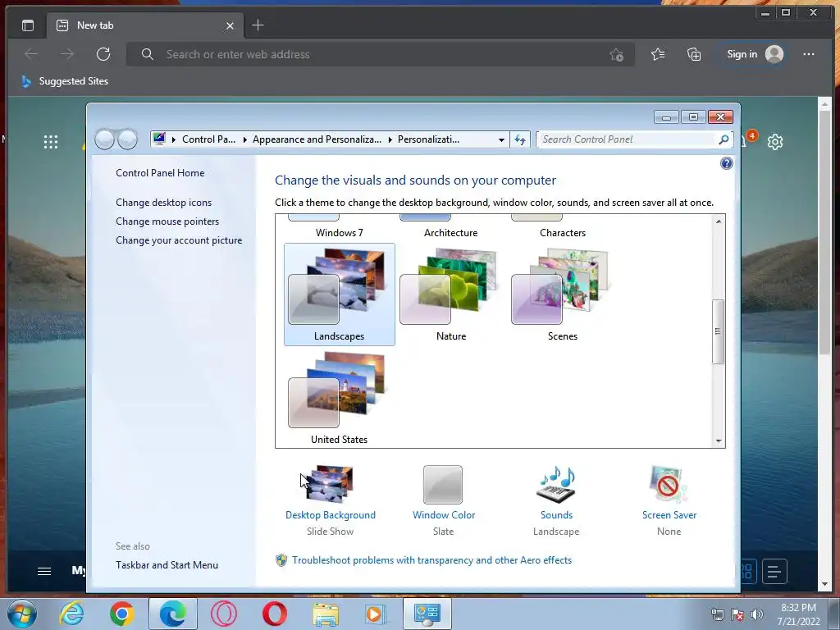Select the Scenes theme

pos(562,294)
